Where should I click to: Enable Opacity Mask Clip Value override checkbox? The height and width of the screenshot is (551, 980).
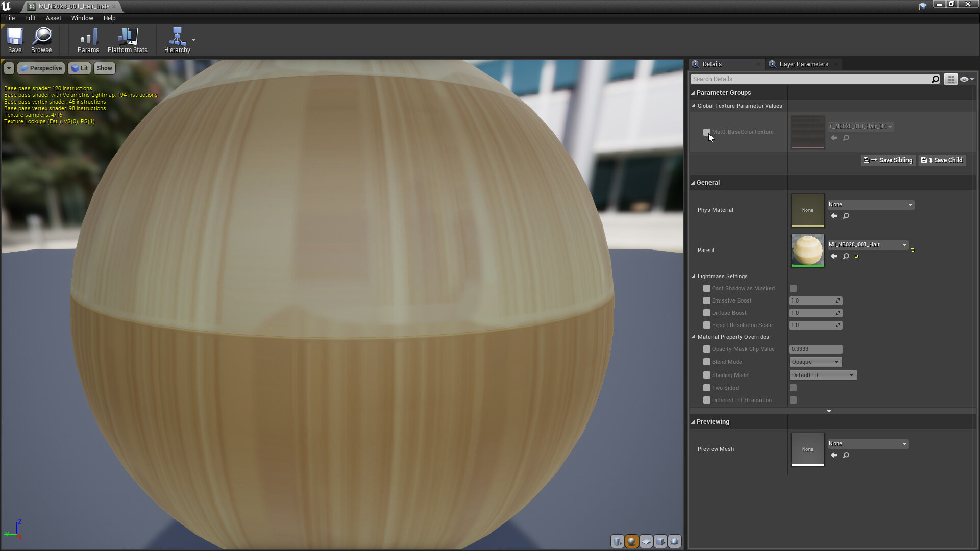(x=707, y=349)
